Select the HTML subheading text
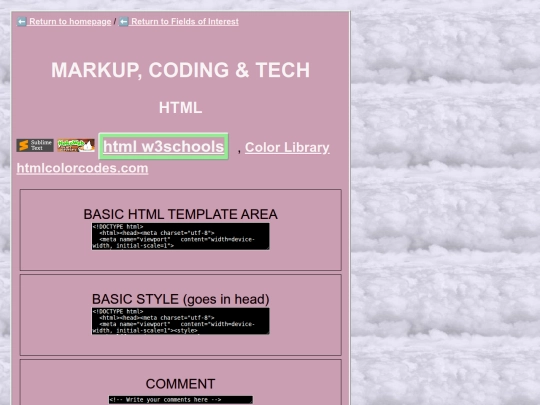The height and width of the screenshot is (405, 540). click(x=180, y=108)
